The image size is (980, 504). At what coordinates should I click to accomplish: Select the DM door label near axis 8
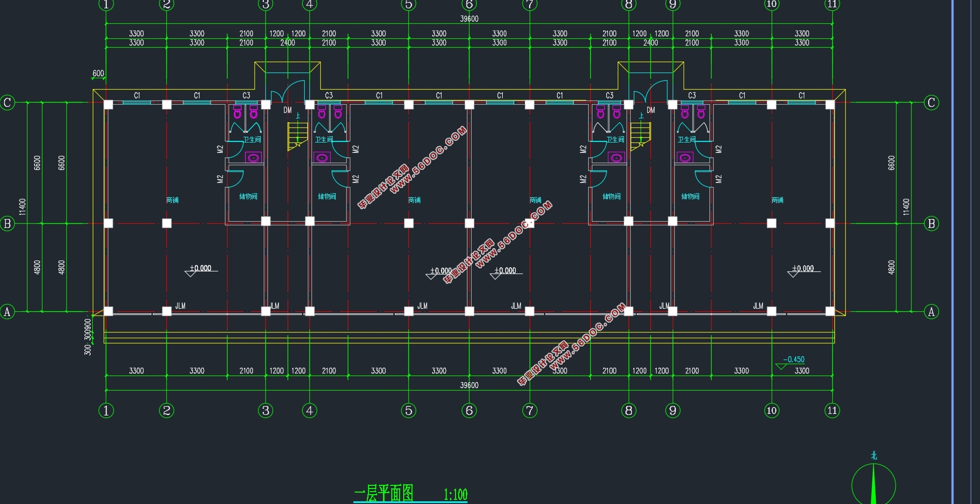point(651,110)
